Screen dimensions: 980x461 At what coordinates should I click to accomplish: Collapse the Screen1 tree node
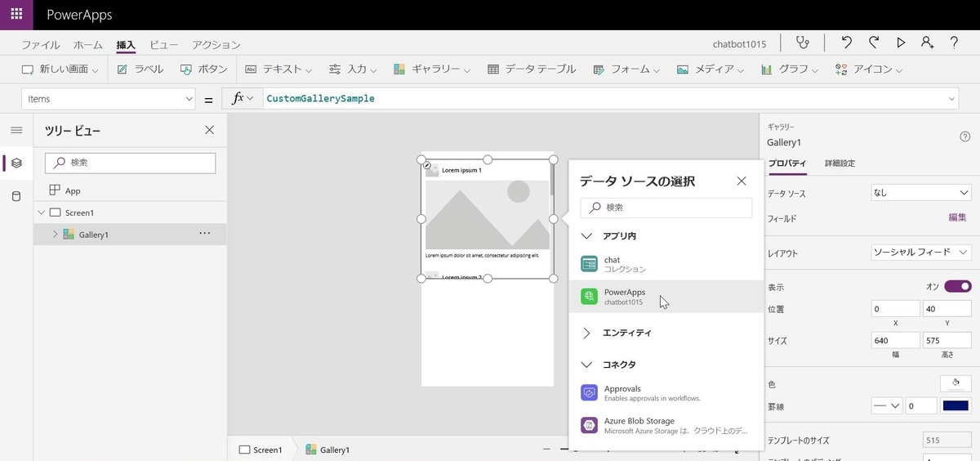[42, 213]
